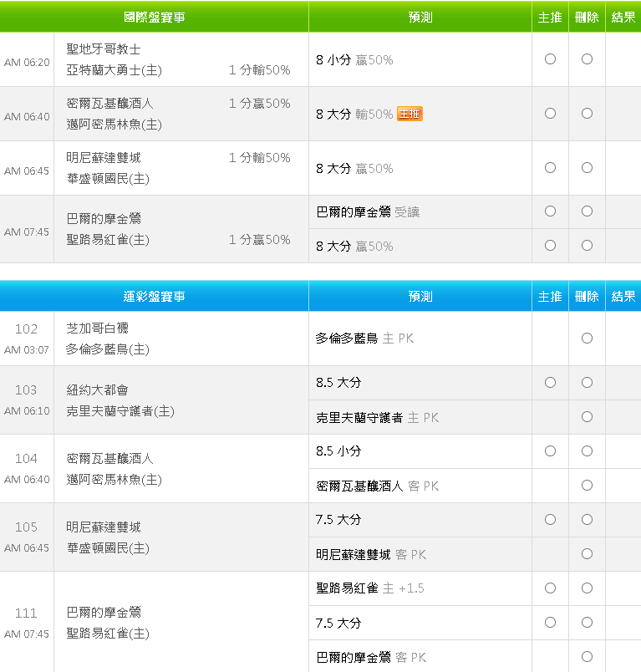This screenshot has height=672, width=641.
Task: Select 刪除 radio for 巴爾的摩金鶯 客 PK
Action: coord(587,657)
